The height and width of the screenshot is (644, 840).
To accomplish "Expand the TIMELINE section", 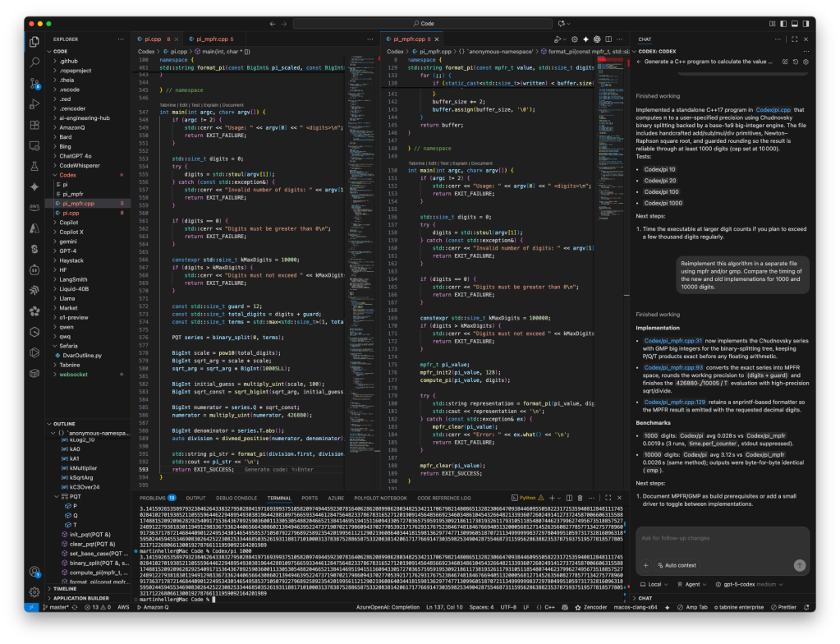I will [64, 589].
